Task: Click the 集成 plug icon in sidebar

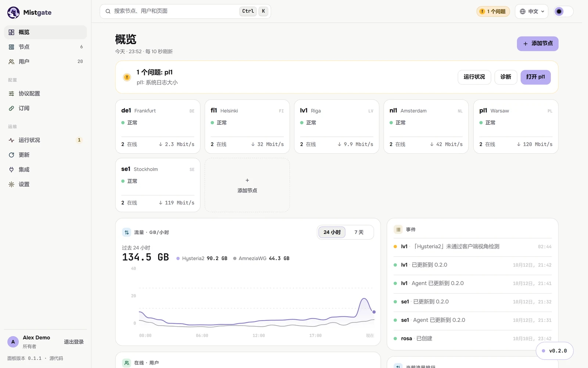Action: (11, 170)
